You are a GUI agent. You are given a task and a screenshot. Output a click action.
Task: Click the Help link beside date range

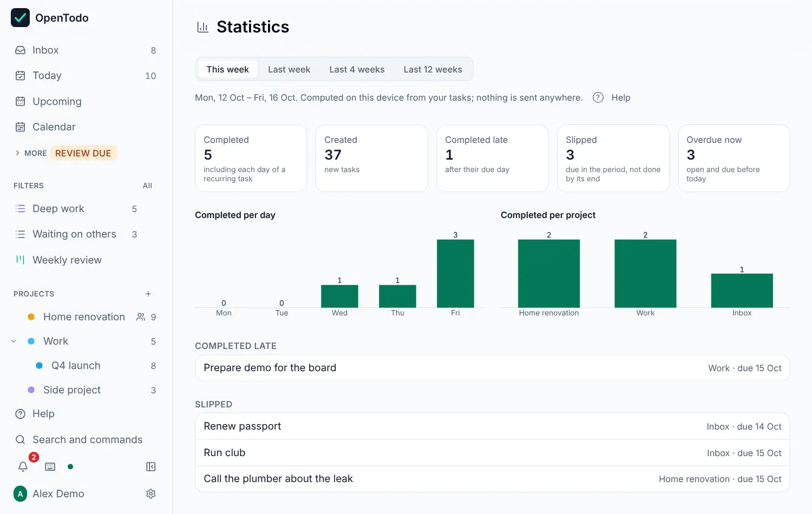click(x=621, y=98)
